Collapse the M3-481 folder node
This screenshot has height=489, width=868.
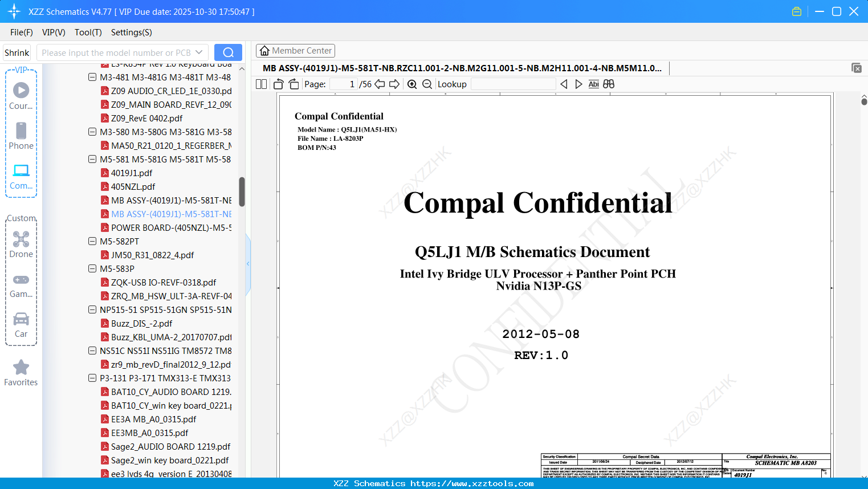pos(92,77)
